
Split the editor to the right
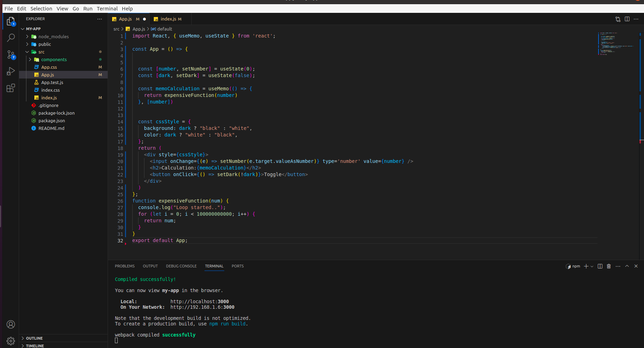(x=627, y=19)
